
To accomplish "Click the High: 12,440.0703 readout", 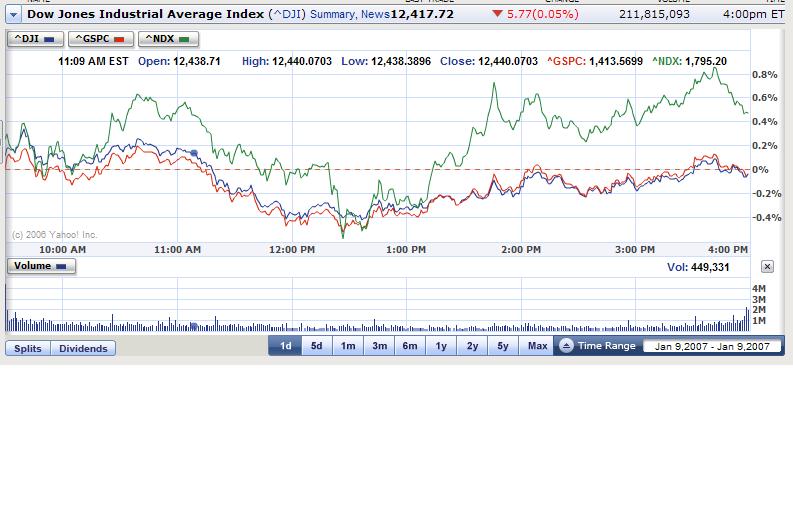I will pyautogui.click(x=287, y=61).
